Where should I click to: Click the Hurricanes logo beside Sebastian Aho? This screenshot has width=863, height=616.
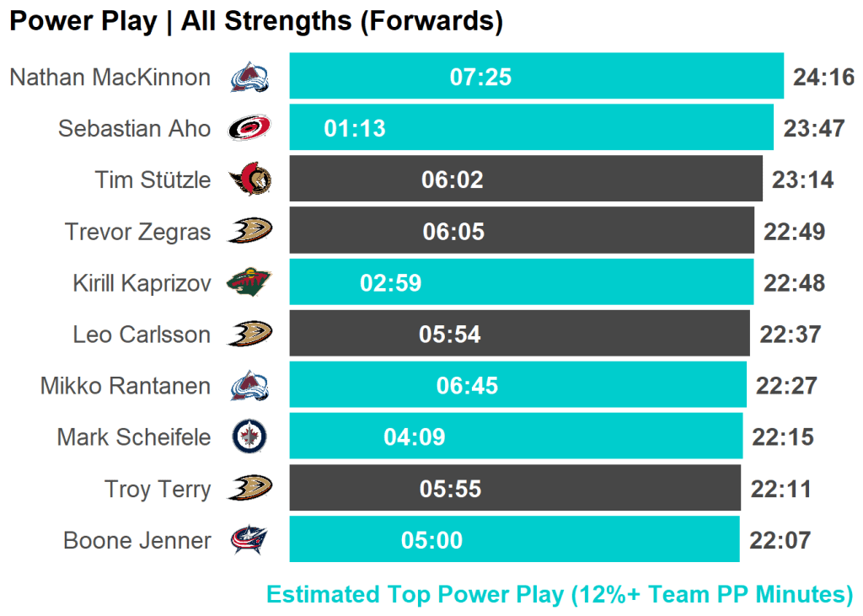click(x=249, y=128)
